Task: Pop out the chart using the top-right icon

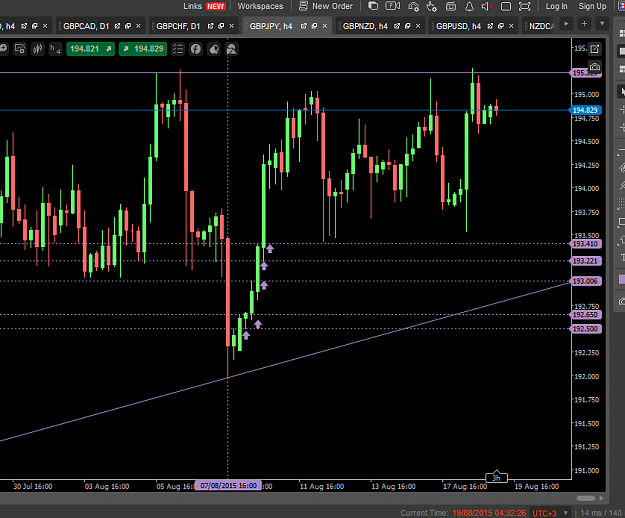Action: (x=594, y=49)
